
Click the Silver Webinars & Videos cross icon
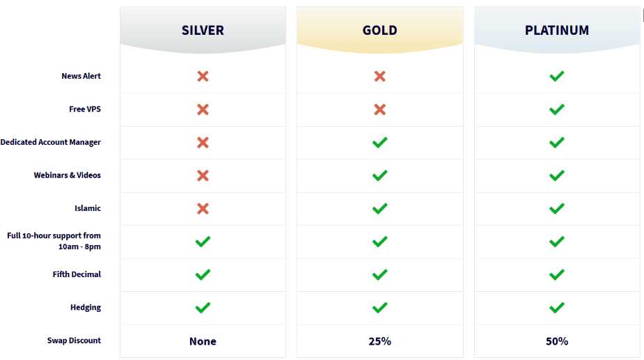click(203, 175)
